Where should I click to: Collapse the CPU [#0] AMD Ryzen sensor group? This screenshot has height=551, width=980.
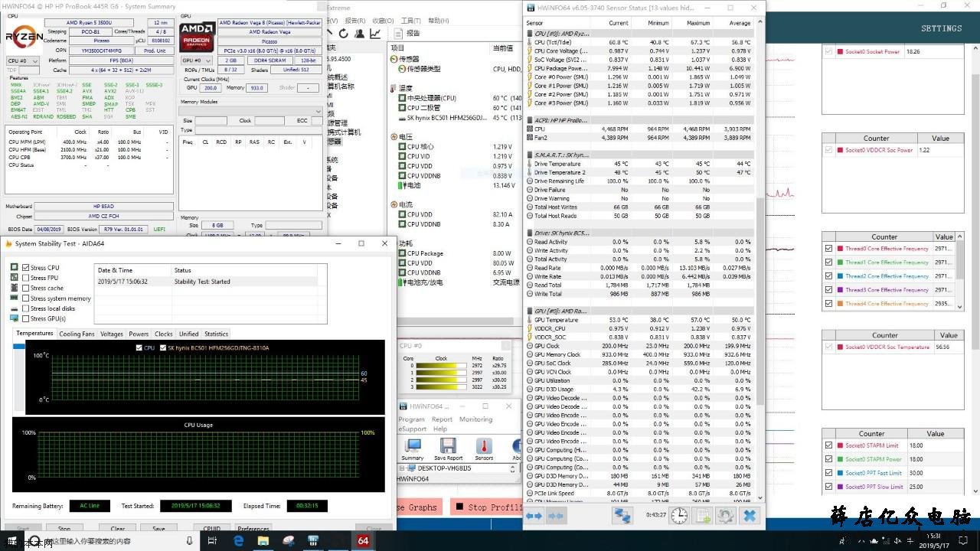coord(529,34)
